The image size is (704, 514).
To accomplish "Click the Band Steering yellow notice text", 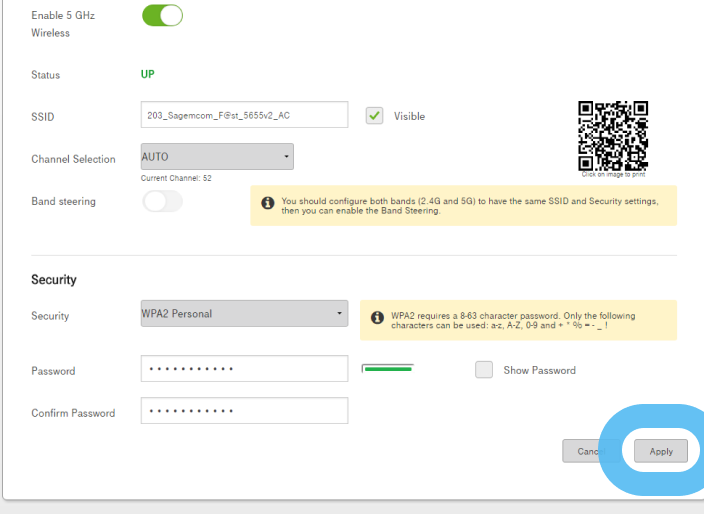I will click(470, 206).
